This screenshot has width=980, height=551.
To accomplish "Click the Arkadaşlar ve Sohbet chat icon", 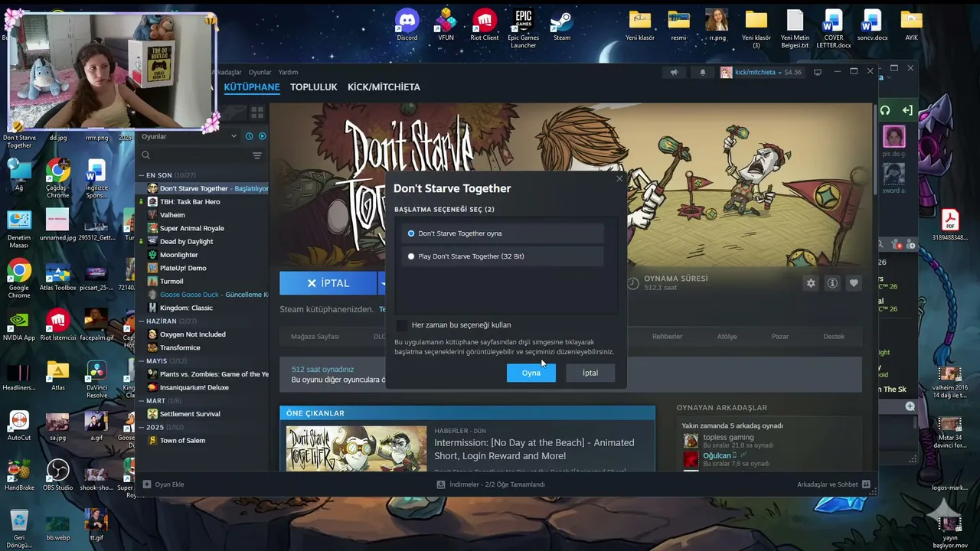I will 866,484.
